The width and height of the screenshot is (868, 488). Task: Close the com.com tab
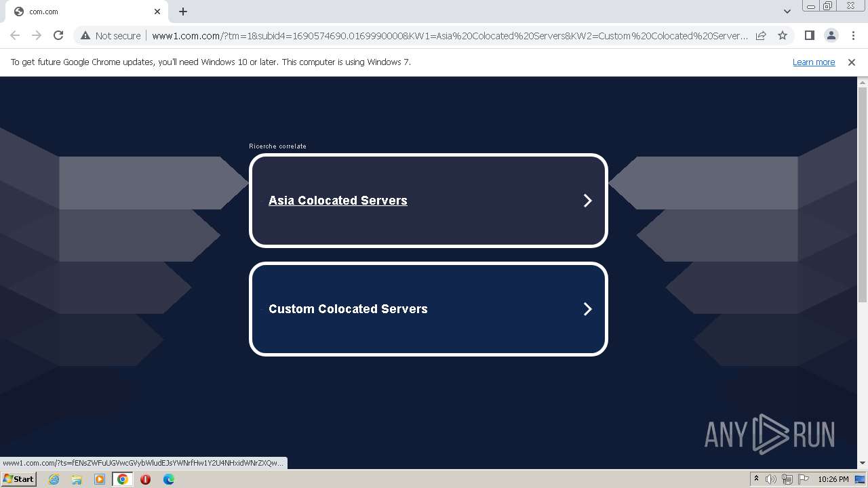[x=157, y=12]
